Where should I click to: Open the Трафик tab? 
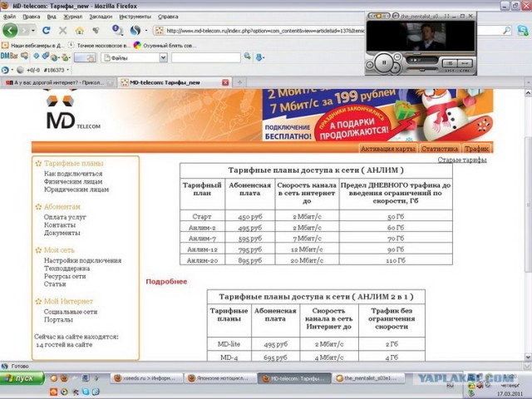click(x=476, y=149)
